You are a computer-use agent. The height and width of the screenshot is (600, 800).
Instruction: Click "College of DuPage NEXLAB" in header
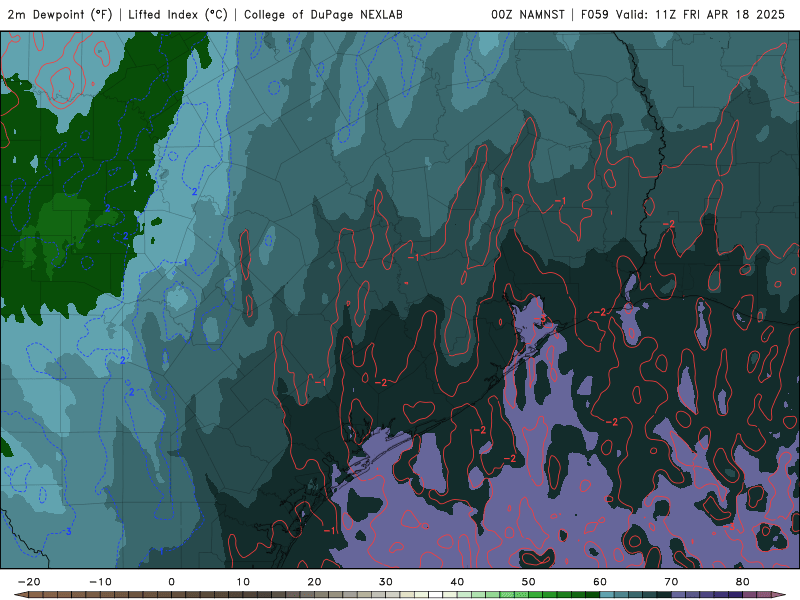[323, 14]
